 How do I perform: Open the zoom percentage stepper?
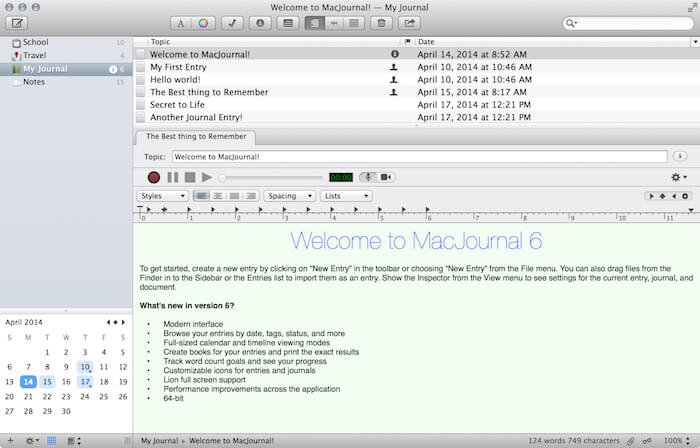[x=688, y=441]
